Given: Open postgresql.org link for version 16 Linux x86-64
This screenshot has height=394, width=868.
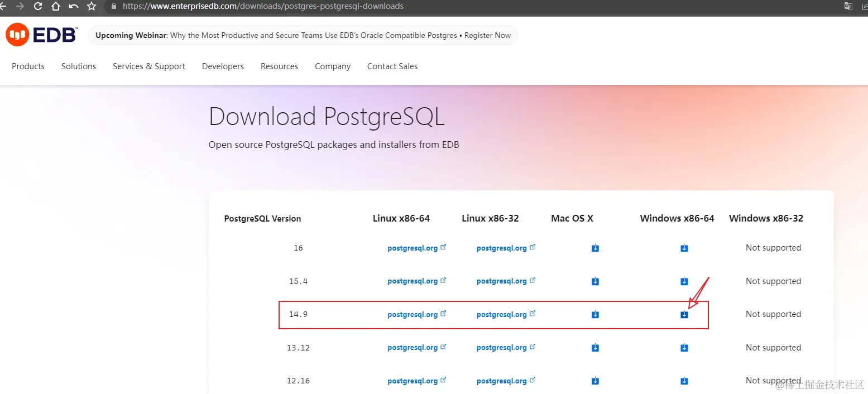Looking at the screenshot, I should pyautogui.click(x=416, y=248).
